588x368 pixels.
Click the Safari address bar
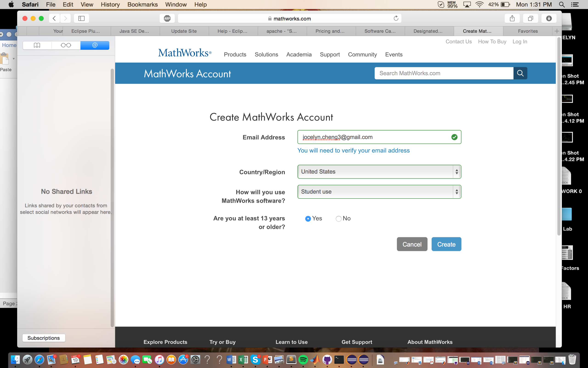click(x=289, y=18)
